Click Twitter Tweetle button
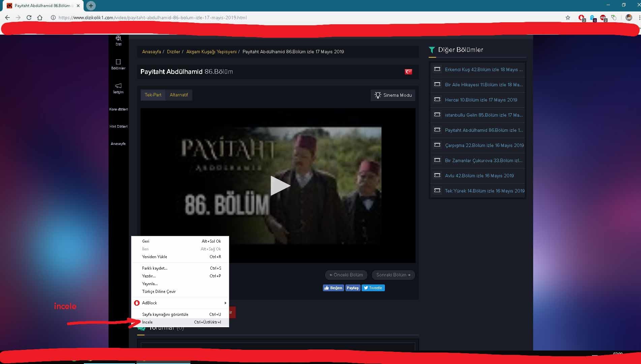Viewport: 641px width, 364px height. coord(373,288)
